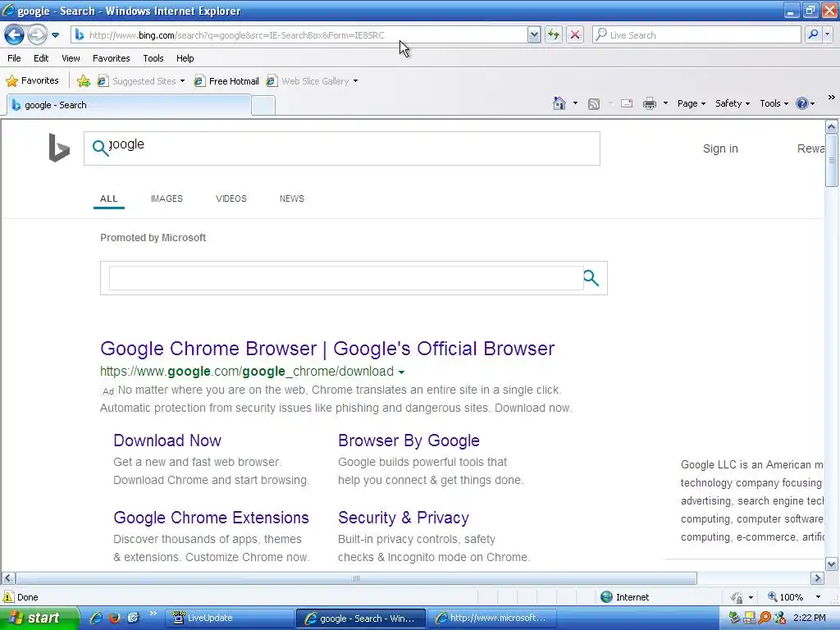The width and height of the screenshot is (840, 630).
Task: Open the zoom level 100% control
Action: (x=793, y=597)
